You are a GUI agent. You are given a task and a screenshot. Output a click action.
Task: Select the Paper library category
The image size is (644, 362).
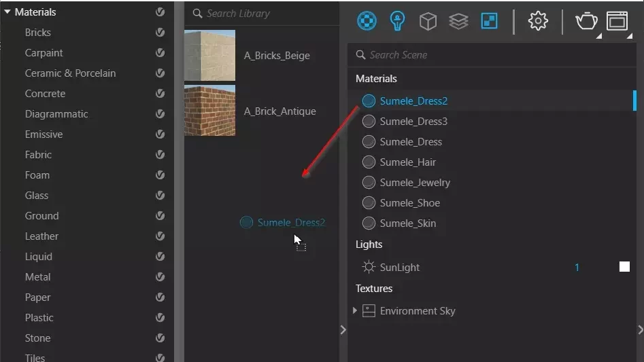(x=38, y=297)
